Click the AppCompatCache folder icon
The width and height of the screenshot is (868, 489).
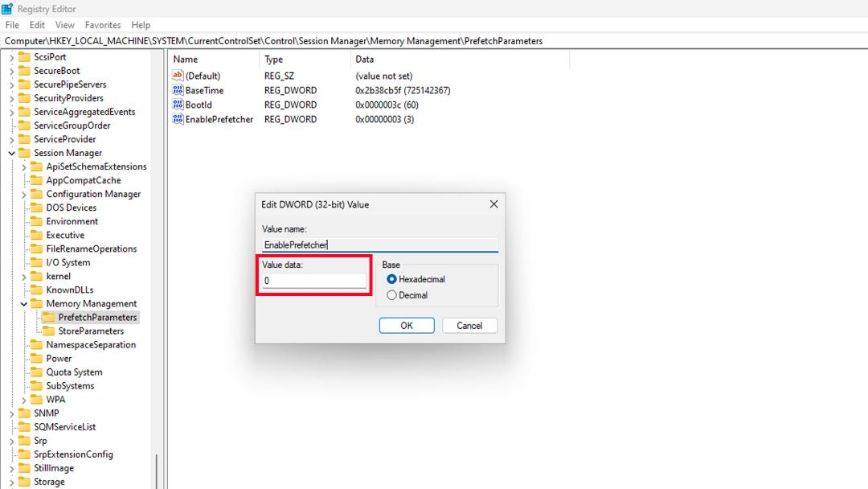click(x=36, y=180)
